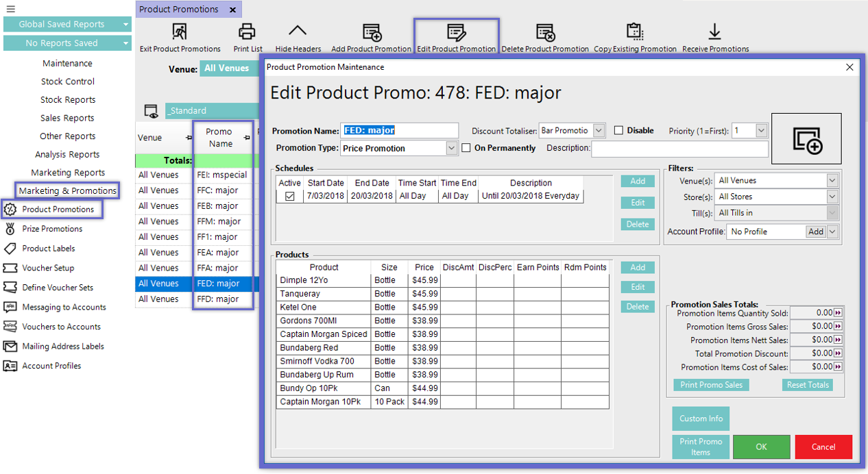The image size is (868, 474).
Task: Open the Analysis Reports menu
Action: pyautogui.click(x=67, y=154)
